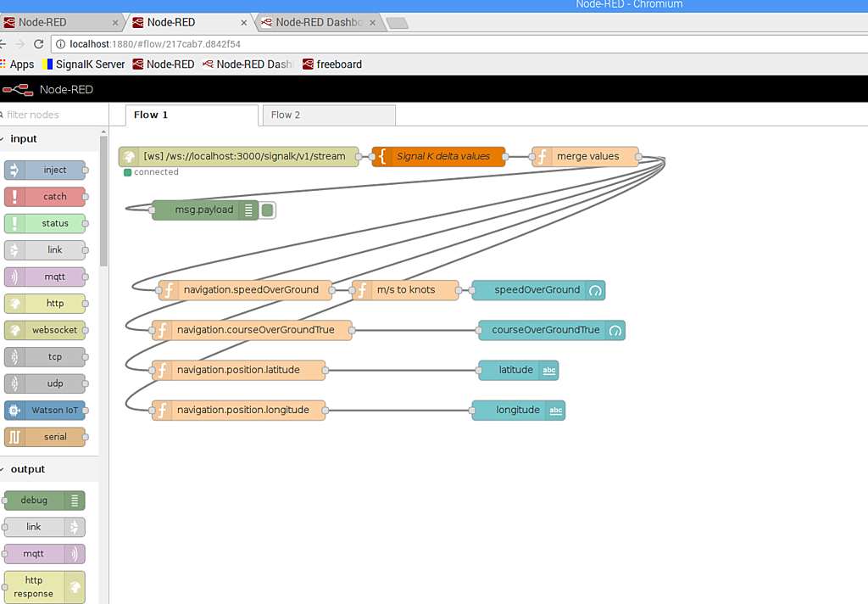The image size is (868, 604).
Task: View site information icon in address bar
Action: pyautogui.click(x=61, y=44)
